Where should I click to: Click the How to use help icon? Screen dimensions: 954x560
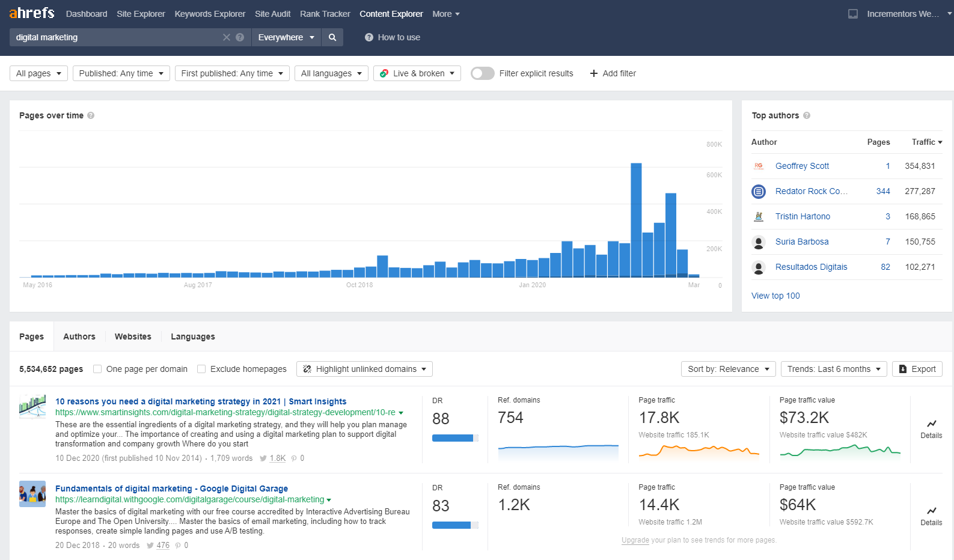(369, 37)
